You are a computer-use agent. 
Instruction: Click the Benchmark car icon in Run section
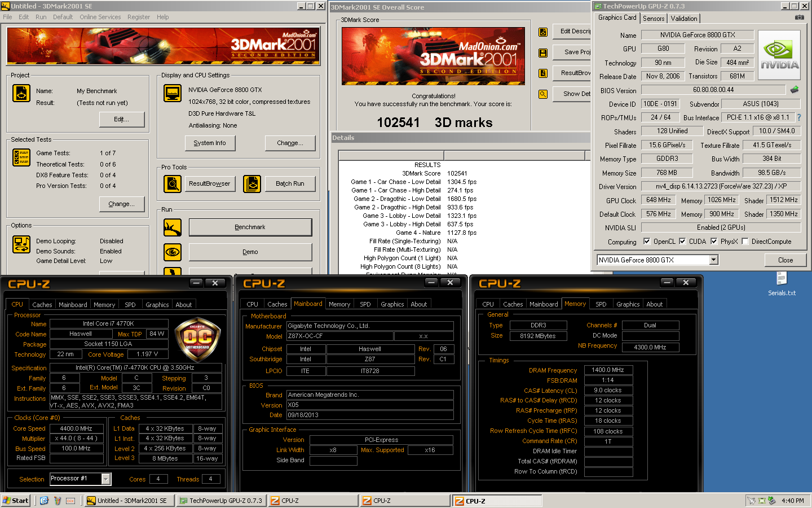coord(173,227)
